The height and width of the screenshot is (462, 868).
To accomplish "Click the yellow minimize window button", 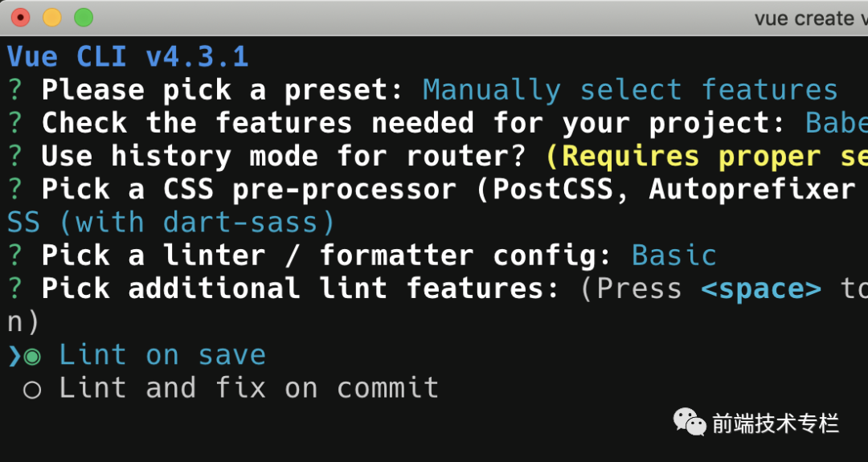I will point(52,18).
